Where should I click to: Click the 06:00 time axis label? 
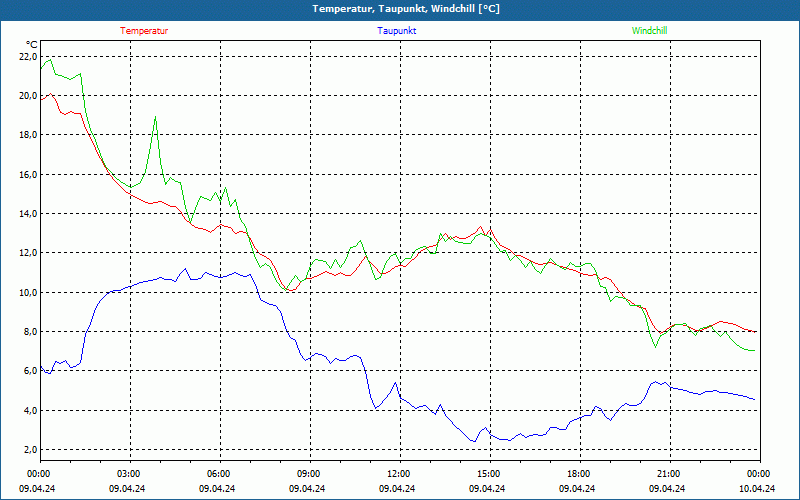pyautogui.click(x=218, y=474)
